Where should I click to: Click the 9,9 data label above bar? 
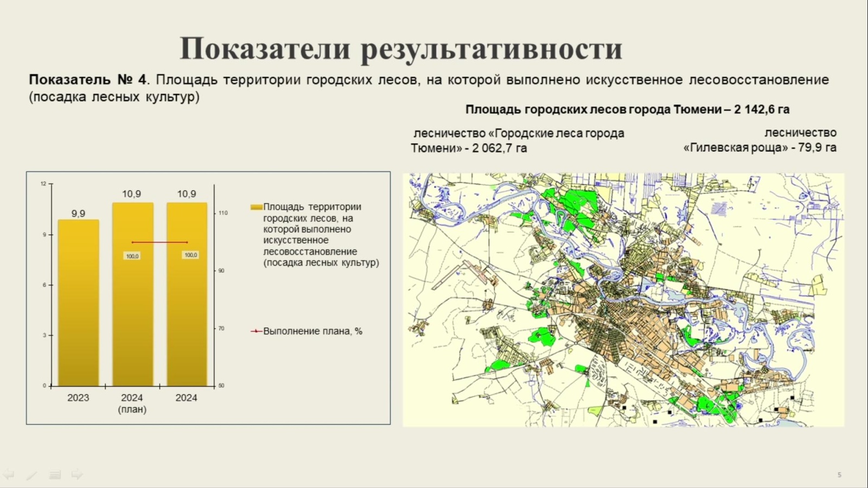(78, 214)
